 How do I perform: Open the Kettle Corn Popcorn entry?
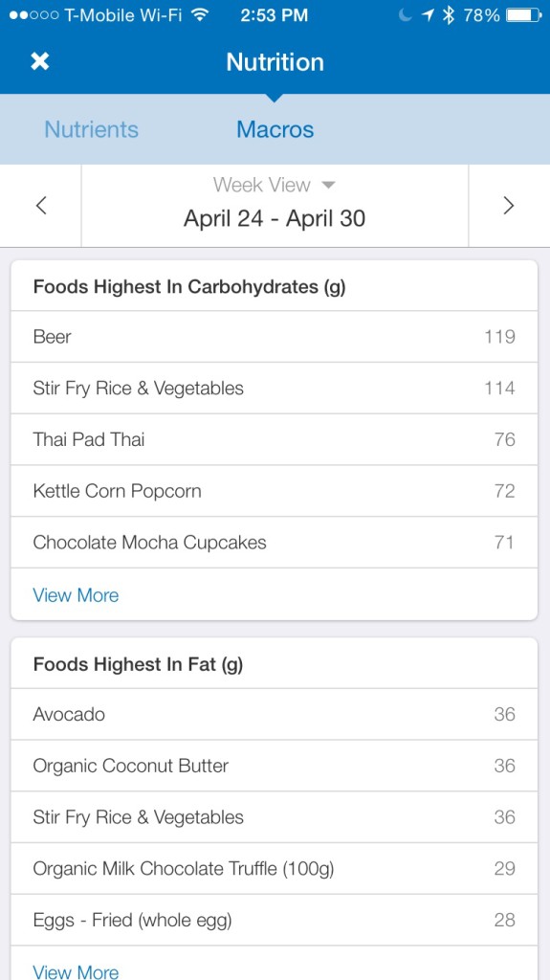(x=275, y=491)
